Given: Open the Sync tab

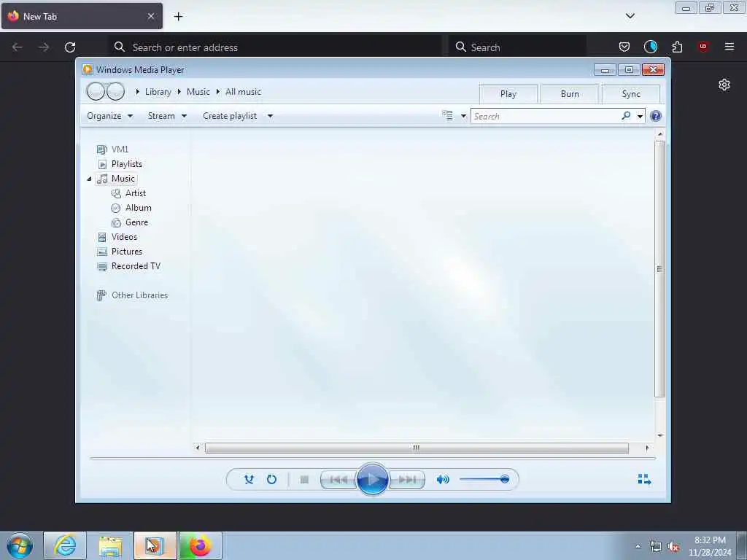Looking at the screenshot, I should pos(631,94).
